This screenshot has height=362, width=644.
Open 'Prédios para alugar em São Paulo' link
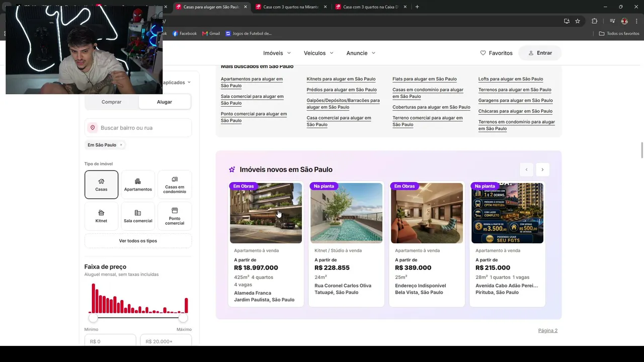342,89
